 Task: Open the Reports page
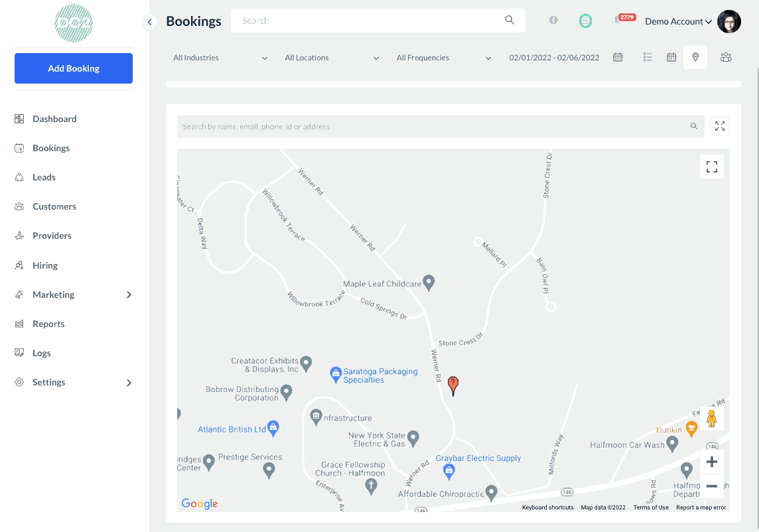click(48, 324)
